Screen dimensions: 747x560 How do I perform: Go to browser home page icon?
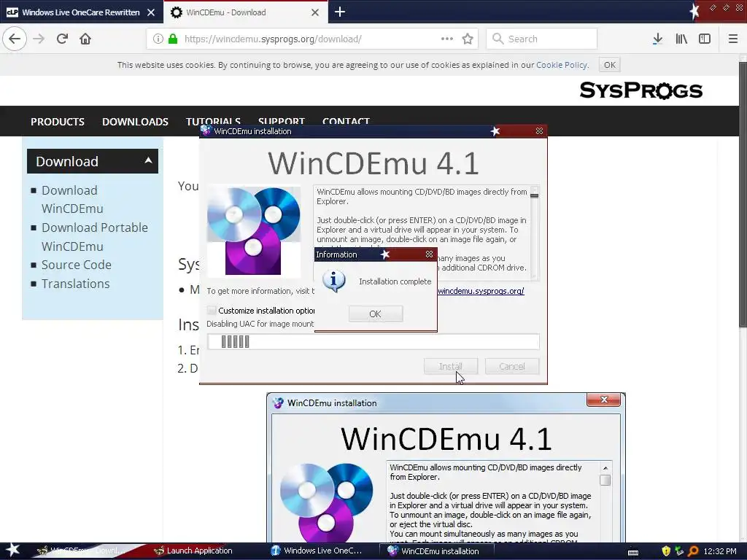pyautogui.click(x=85, y=39)
